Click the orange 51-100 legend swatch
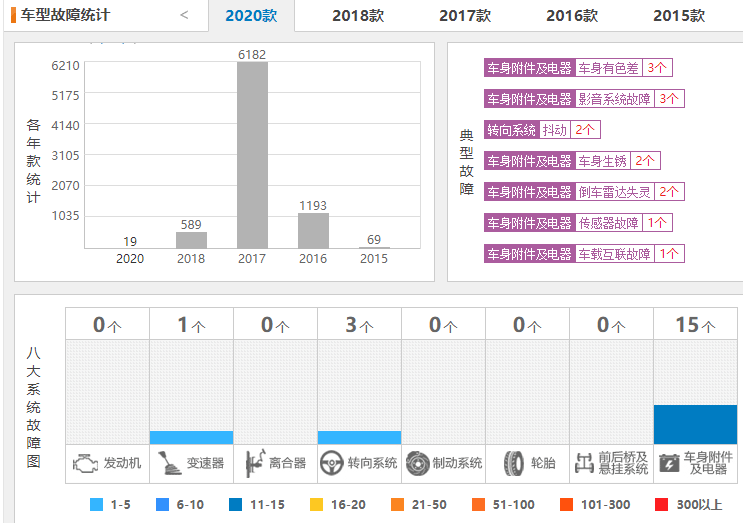The width and height of the screenshot is (743, 523). point(478,505)
